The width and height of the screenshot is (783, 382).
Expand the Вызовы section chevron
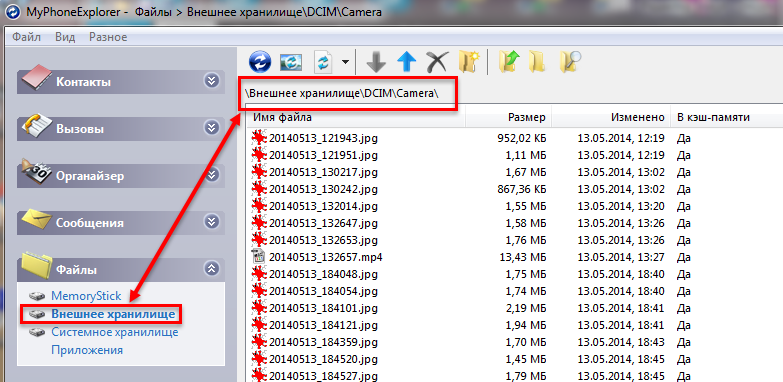pos(212,128)
